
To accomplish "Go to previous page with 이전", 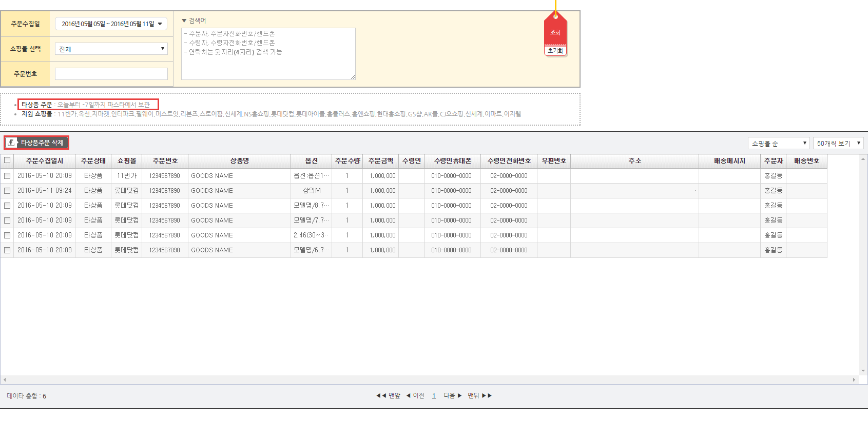I will pos(416,395).
